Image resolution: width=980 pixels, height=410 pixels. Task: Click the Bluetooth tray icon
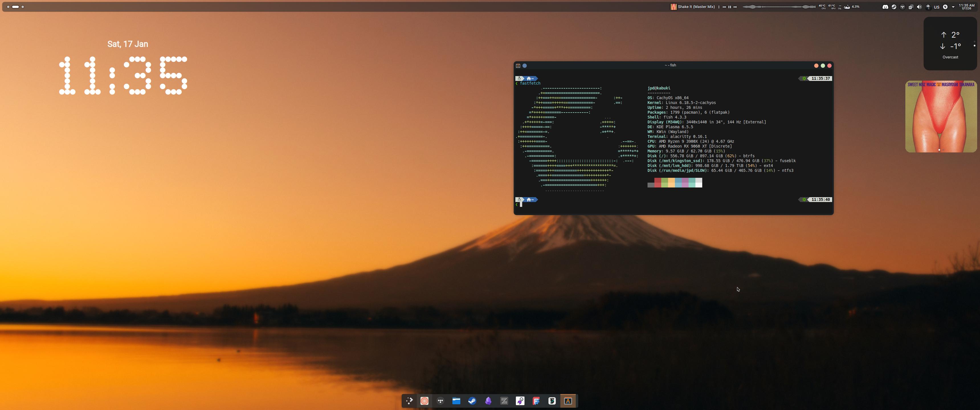click(928, 7)
